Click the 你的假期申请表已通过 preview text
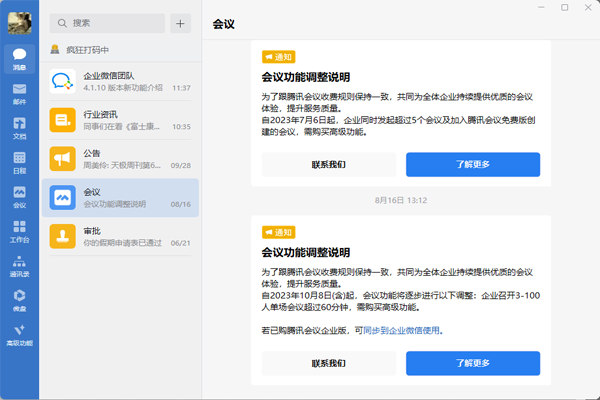The height and width of the screenshot is (400, 600). (x=122, y=243)
